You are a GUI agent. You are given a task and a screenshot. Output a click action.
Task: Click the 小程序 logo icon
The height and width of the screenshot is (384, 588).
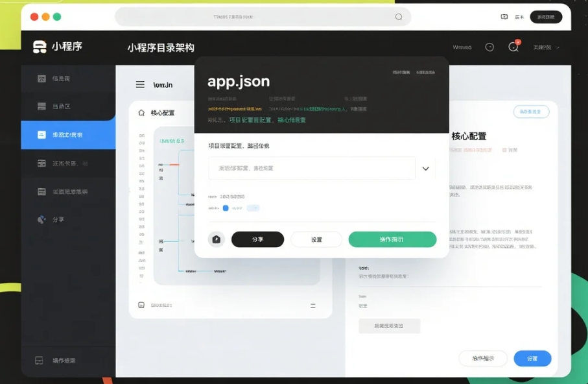click(x=40, y=47)
